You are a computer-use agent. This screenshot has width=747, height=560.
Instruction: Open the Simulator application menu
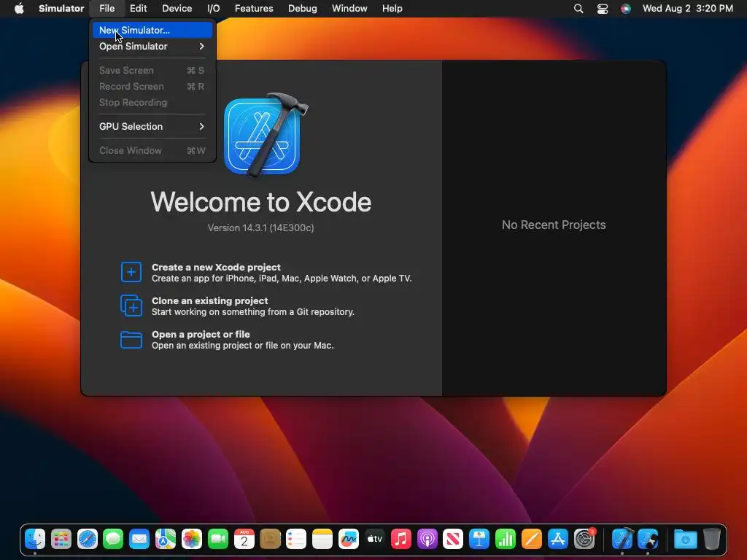click(61, 9)
